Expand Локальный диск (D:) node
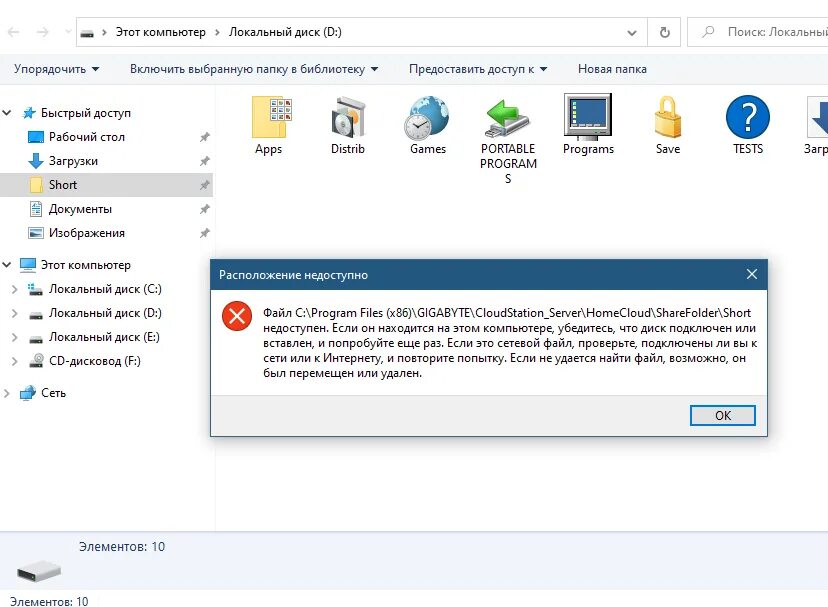 [15, 313]
